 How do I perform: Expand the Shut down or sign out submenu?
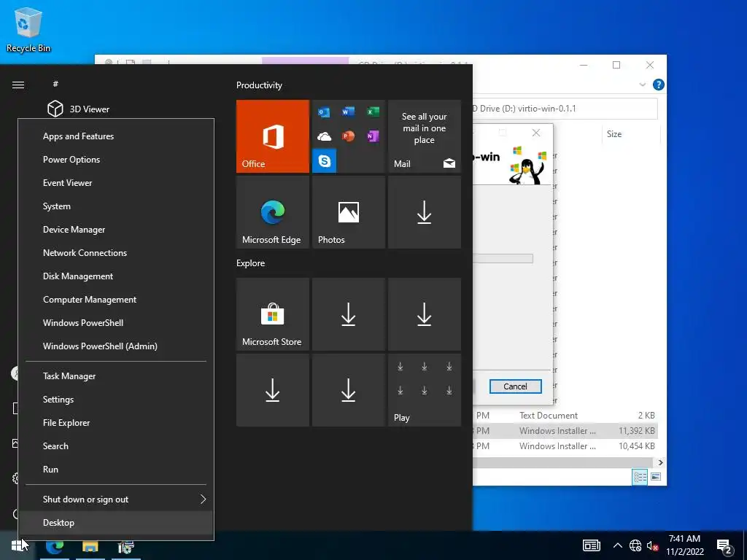116,499
